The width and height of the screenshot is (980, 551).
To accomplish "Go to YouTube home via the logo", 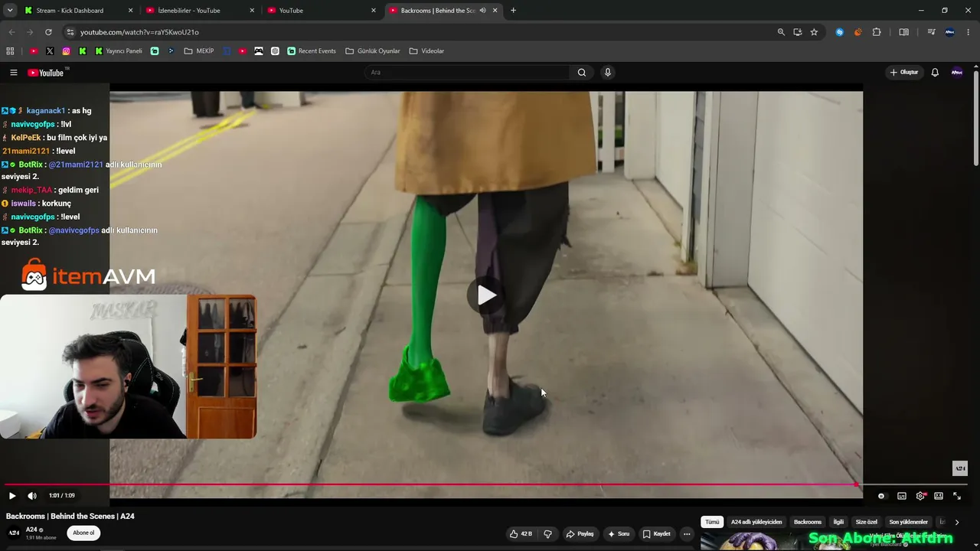I will pyautogui.click(x=46, y=73).
